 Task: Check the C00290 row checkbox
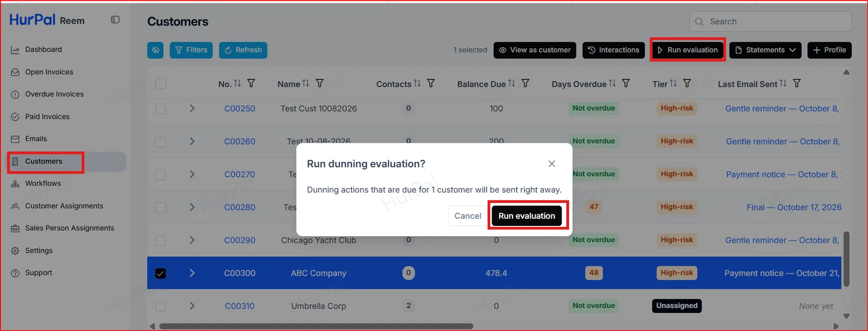click(x=161, y=240)
